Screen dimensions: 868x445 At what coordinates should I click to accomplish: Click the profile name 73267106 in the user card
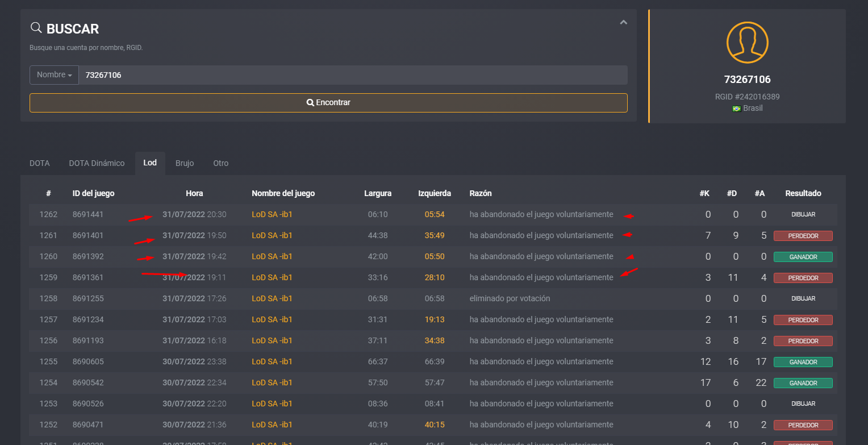(x=747, y=80)
